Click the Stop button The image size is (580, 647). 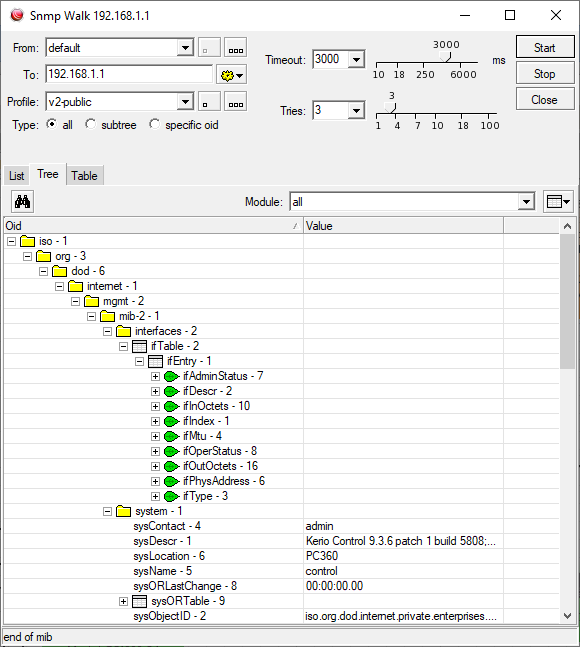tap(545, 73)
